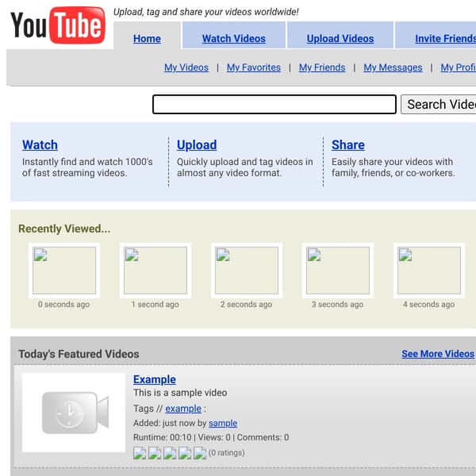This screenshot has height=476, width=476.
Task: Follow the Upload heading link
Action: tap(197, 145)
